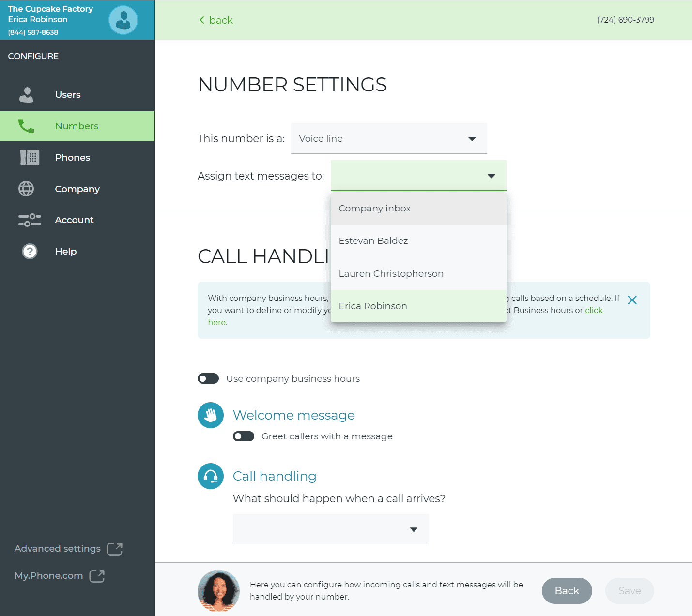Toggle Greet callers with a message

(244, 436)
